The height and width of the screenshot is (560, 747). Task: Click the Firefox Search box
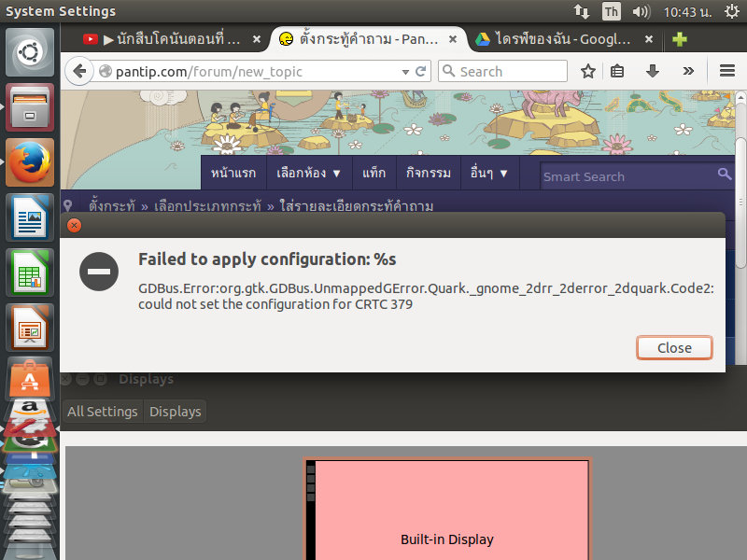point(502,72)
